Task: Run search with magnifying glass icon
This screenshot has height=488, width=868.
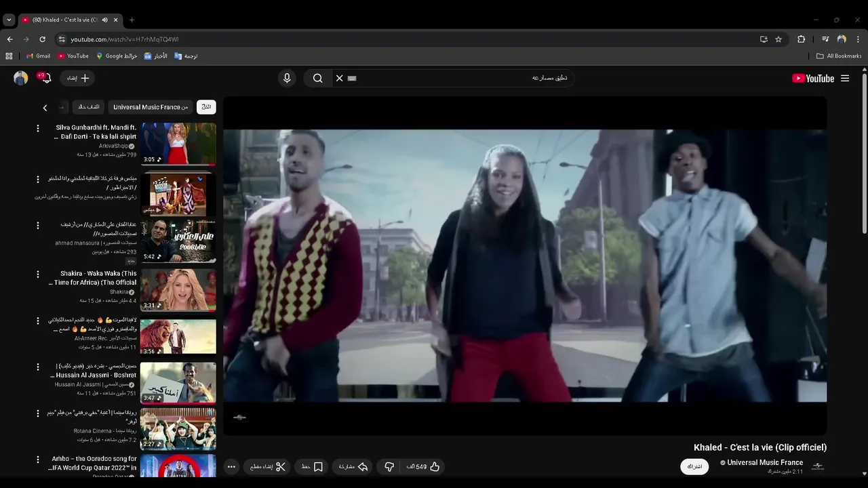Action: point(317,78)
